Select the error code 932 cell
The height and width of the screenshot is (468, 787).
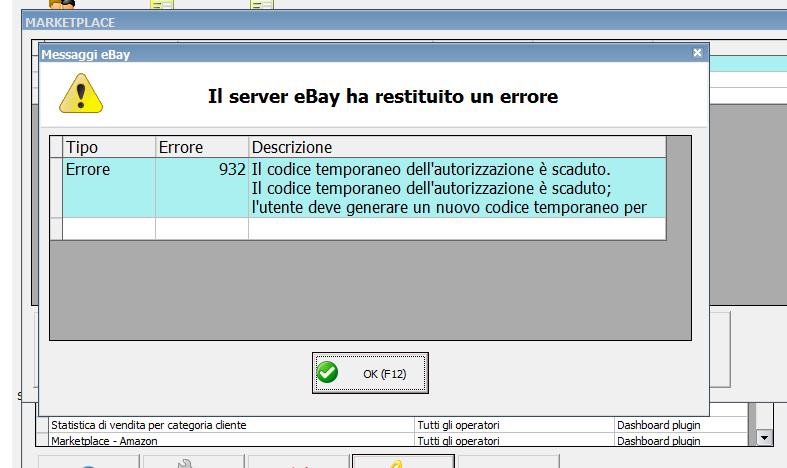click(x=202, y=188)
